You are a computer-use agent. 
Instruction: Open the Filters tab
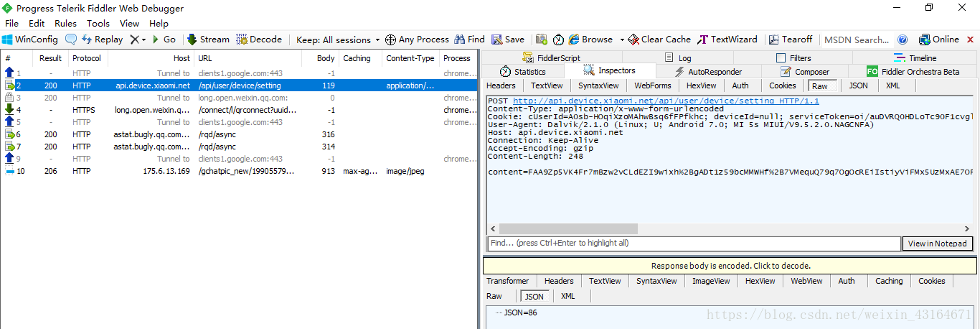(x=793, y=58)
